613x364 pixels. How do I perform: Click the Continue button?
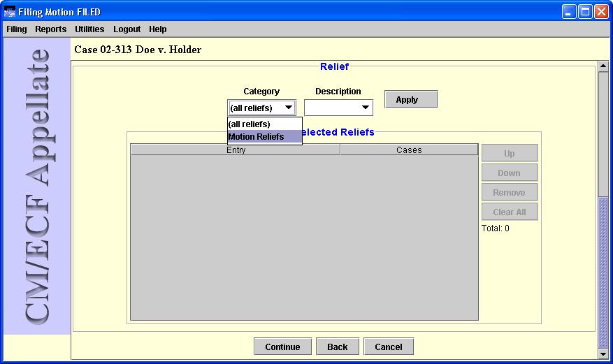coord(282,347)
